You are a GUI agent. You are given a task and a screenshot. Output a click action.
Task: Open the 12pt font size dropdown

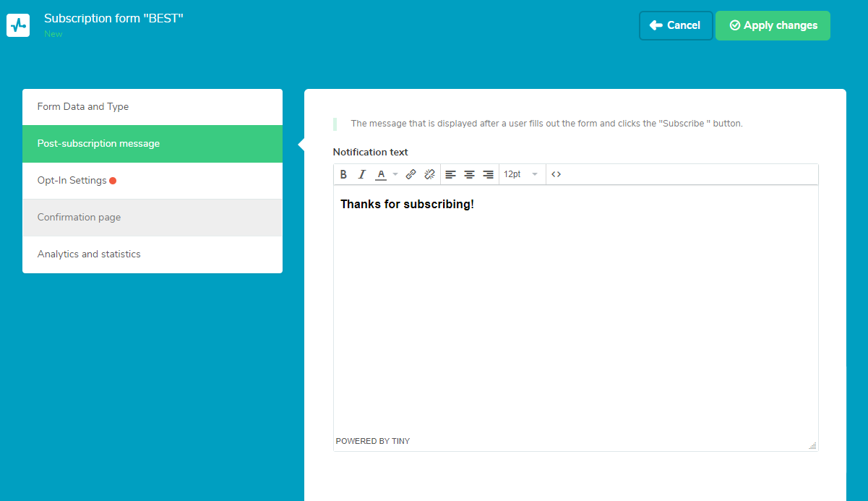[x=520, y=174]
